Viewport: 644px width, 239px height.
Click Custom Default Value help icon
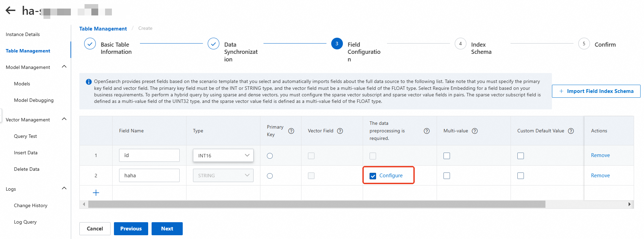[x=571, y=131]
